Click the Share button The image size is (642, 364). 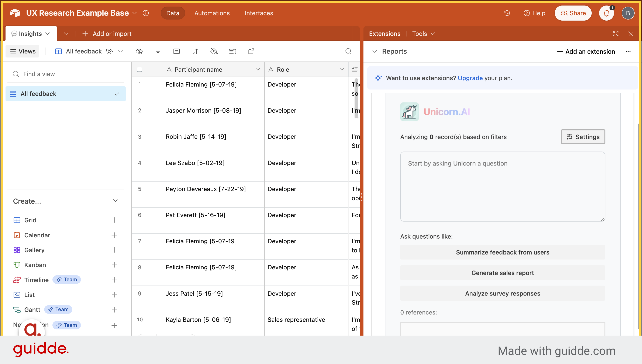pos(573,13)
